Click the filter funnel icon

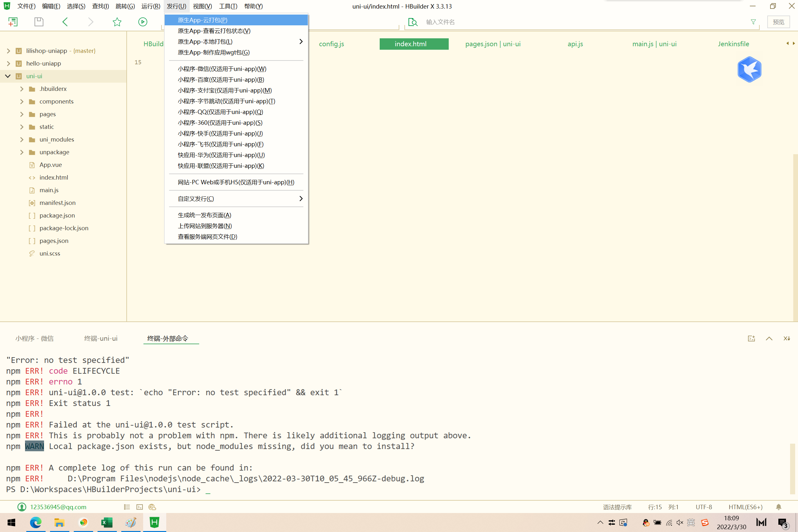point(753,22)
